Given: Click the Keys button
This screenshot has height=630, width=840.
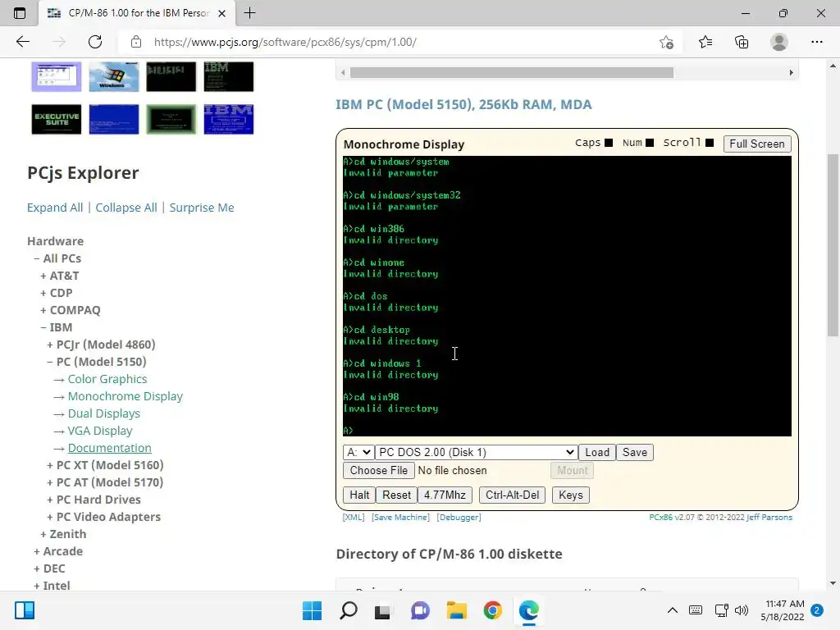Looking at the screenshot, I should click(571, 495).
